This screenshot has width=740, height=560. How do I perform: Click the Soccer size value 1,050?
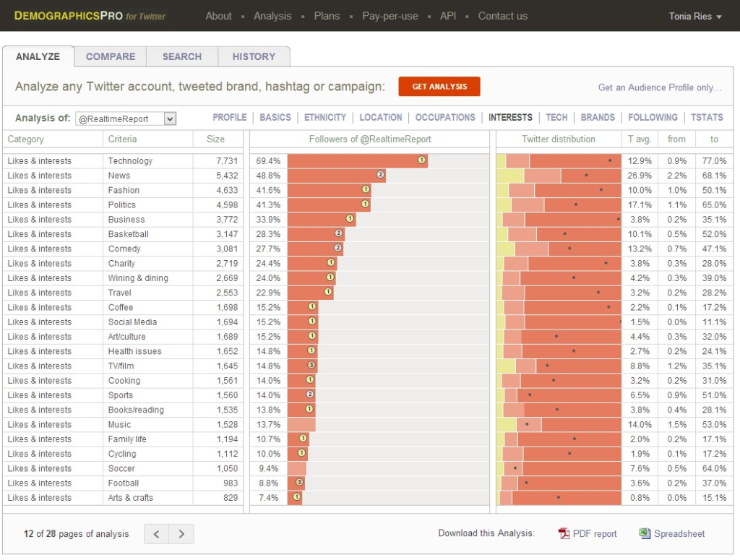point(227,468)
